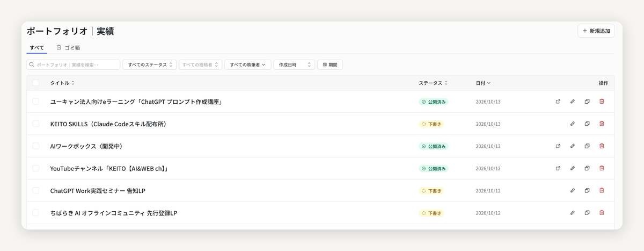Screen dimensions: 644x251
Task: Sort by 日付 column header
Action: 483,83
